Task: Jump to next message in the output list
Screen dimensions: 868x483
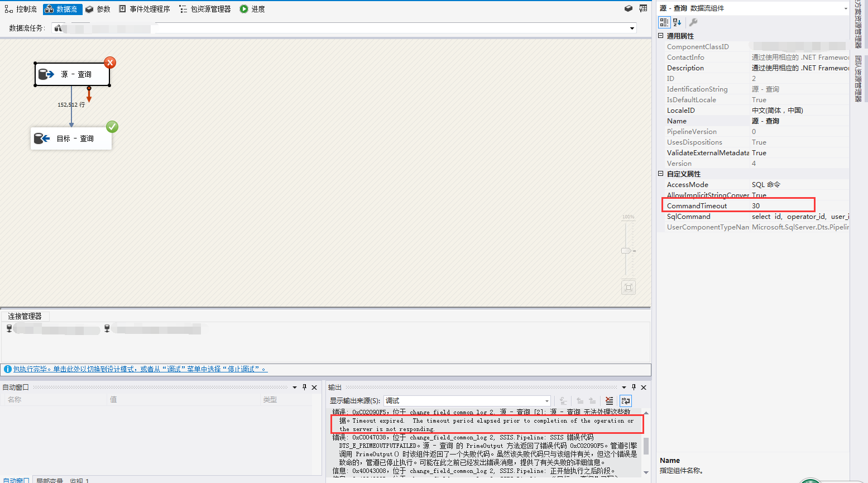Action: [592, 400]
